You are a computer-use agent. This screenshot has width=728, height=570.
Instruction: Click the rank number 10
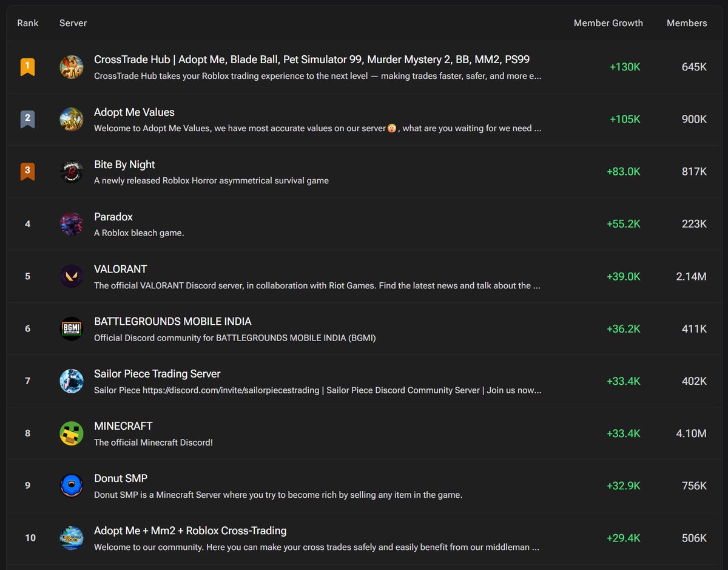point(30,538)
